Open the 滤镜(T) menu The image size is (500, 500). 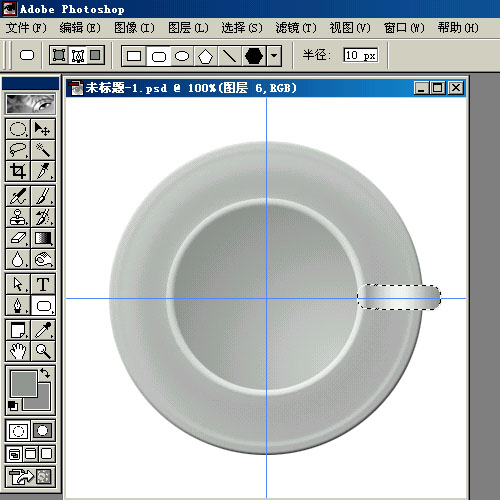[x=296, y=28]
